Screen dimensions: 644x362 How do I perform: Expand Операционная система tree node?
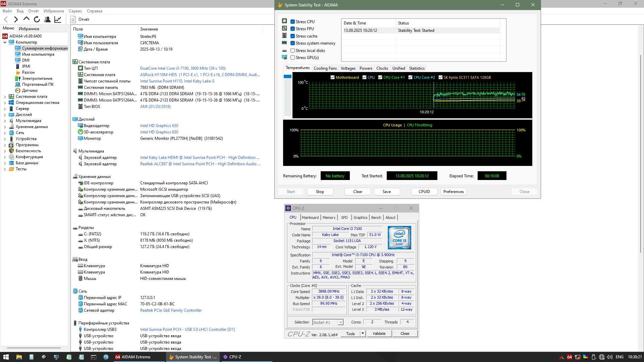[5, 103]
